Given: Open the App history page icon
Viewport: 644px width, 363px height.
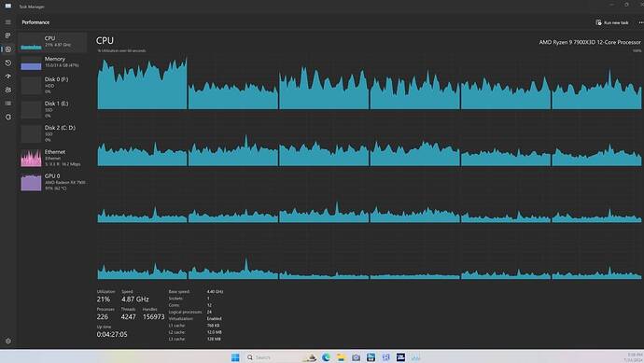Looking at the screenshot, I should click(7, 63).
